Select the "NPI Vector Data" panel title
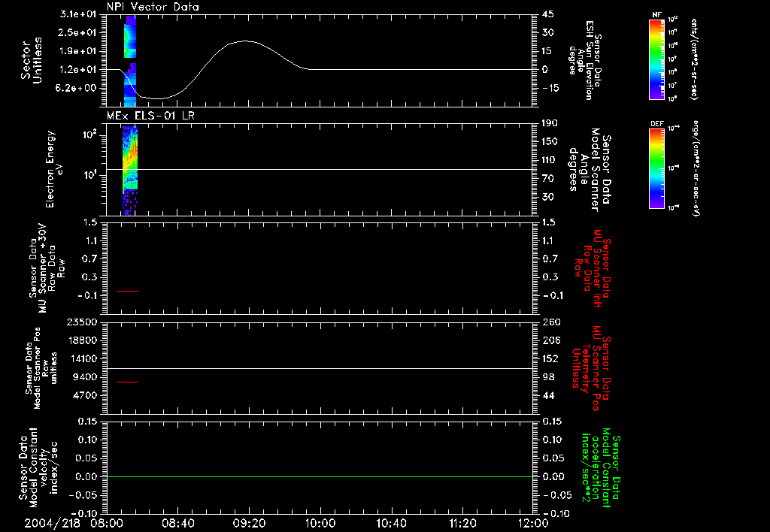The height and width of the screenshot is (532, 770). pyautogui.click(x=153, y=7)
